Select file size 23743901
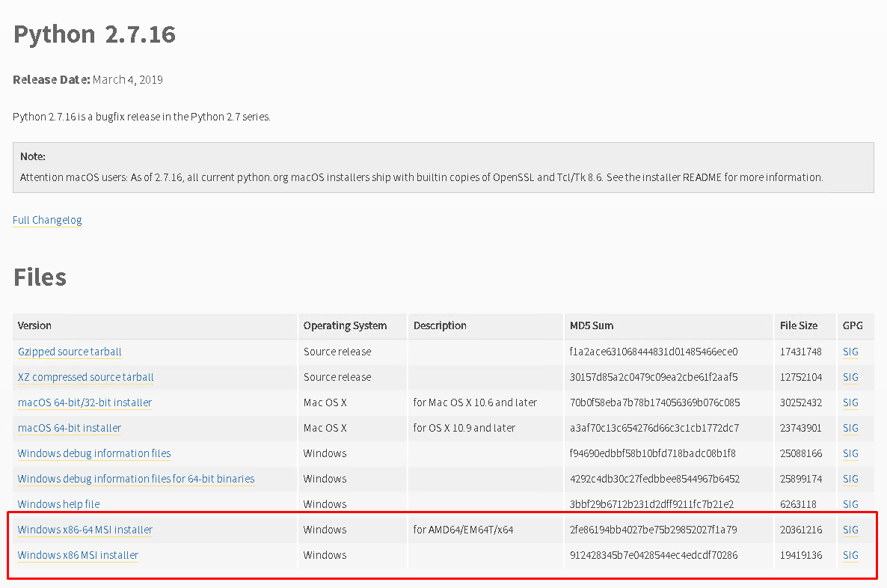This screenshot has width=887, height=588. coord(800,428)
